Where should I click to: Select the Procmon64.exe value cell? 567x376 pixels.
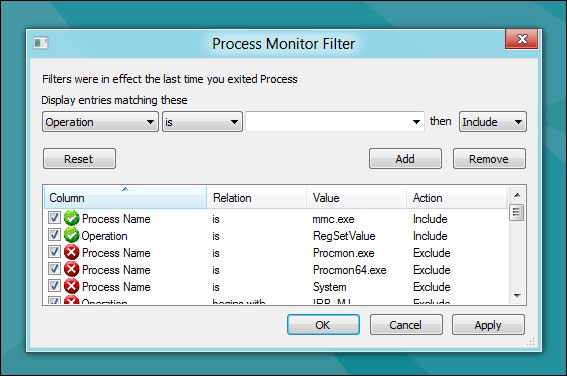pos(349,270)
